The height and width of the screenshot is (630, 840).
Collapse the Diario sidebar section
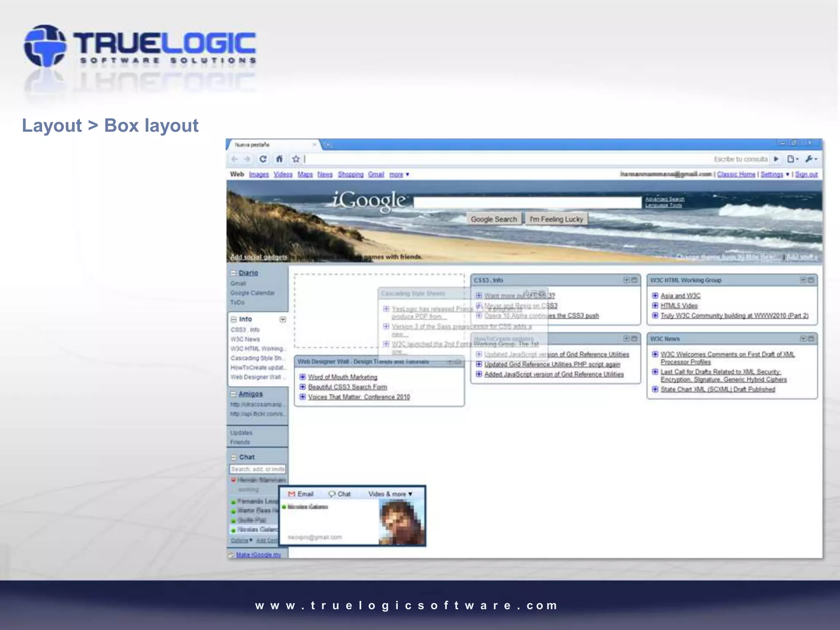[233, 273]
